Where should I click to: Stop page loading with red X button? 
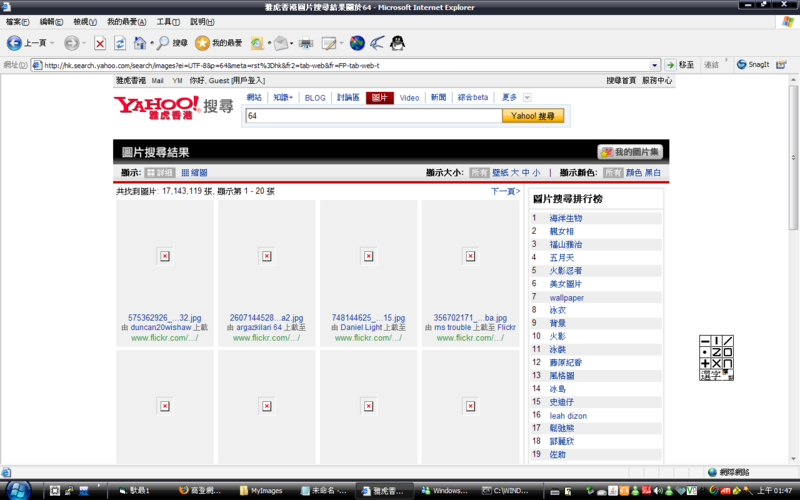pyautogui.click(x=100, y=43)
